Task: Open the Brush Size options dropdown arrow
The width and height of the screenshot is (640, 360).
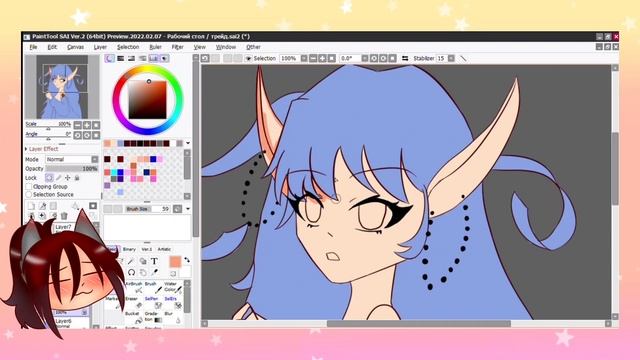Action: [188, 209]
